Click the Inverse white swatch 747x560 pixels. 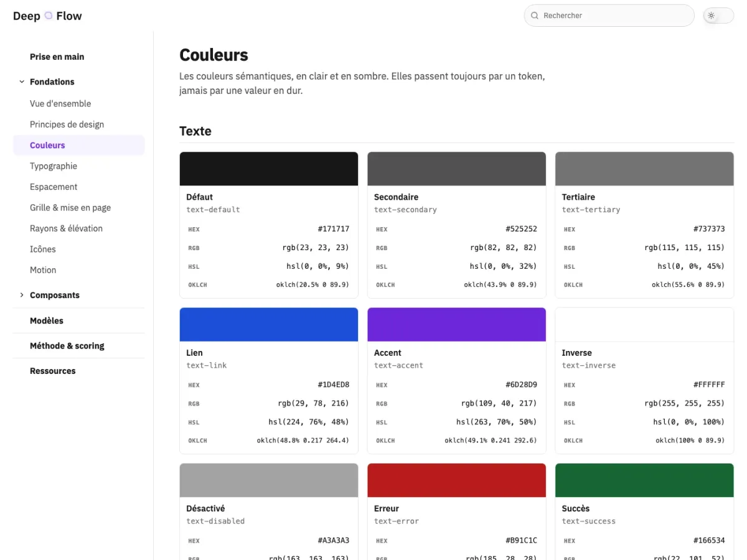644,324
